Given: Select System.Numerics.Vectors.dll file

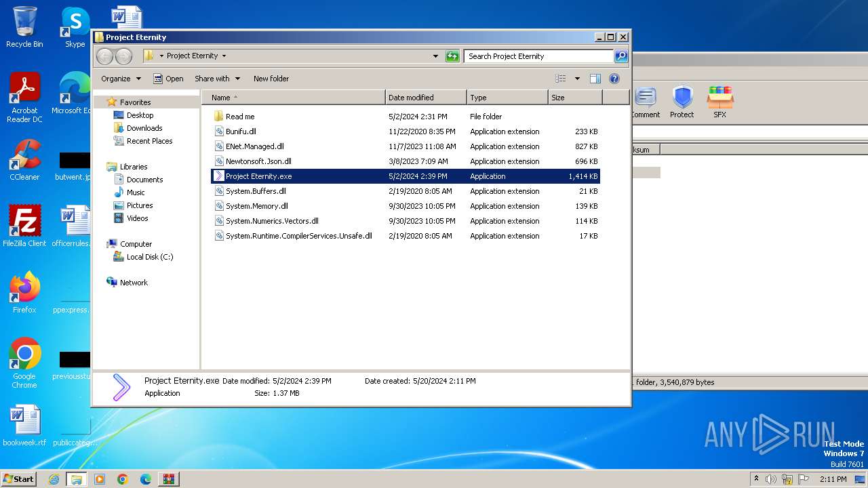Looking at the screenshot, I should coord(406,221).
